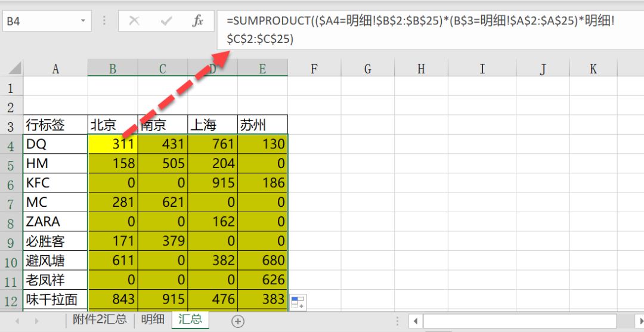Select the 必胜客 row label cell
This screenshot has width=644, height=332.
click(x=55, y=241)
